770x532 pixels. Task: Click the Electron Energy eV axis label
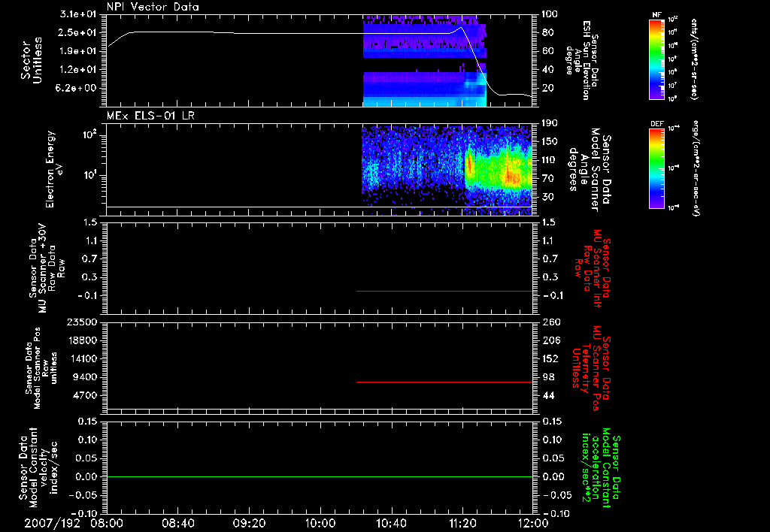point(55,169)
